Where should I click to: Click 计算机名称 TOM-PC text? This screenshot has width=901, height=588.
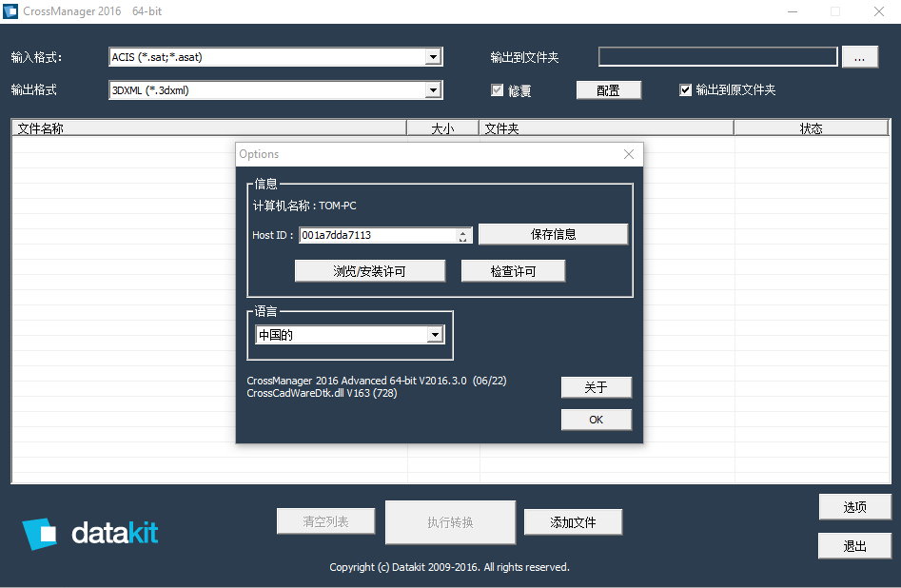tap(304, 206)
